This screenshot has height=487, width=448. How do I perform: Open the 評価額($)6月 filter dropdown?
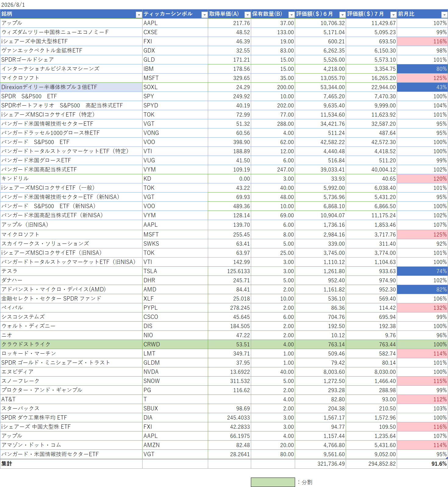coord(342,15)
